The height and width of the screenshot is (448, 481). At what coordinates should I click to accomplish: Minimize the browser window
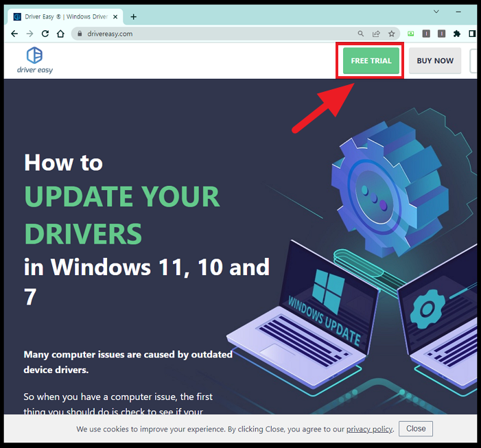click(458, 12)
